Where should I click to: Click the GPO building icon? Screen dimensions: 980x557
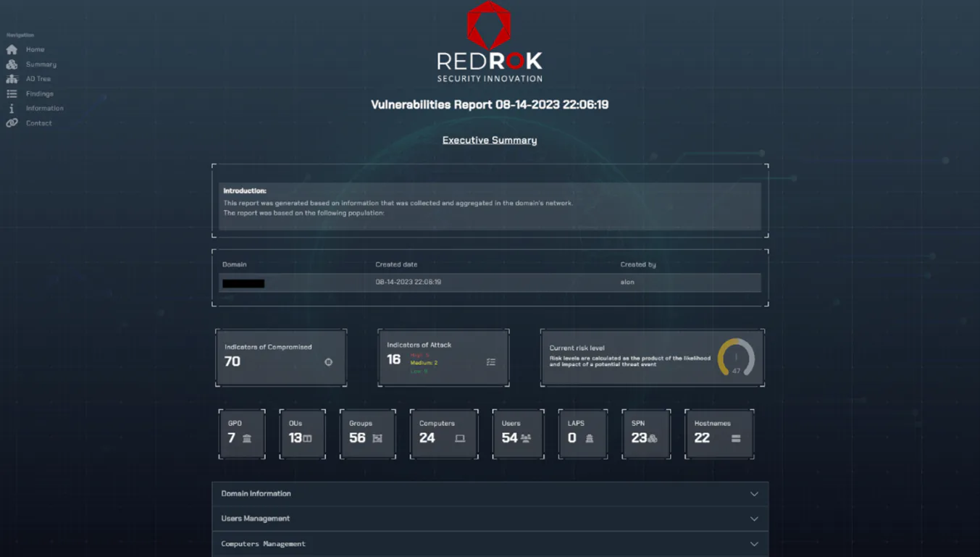click(x=247, y=438)
